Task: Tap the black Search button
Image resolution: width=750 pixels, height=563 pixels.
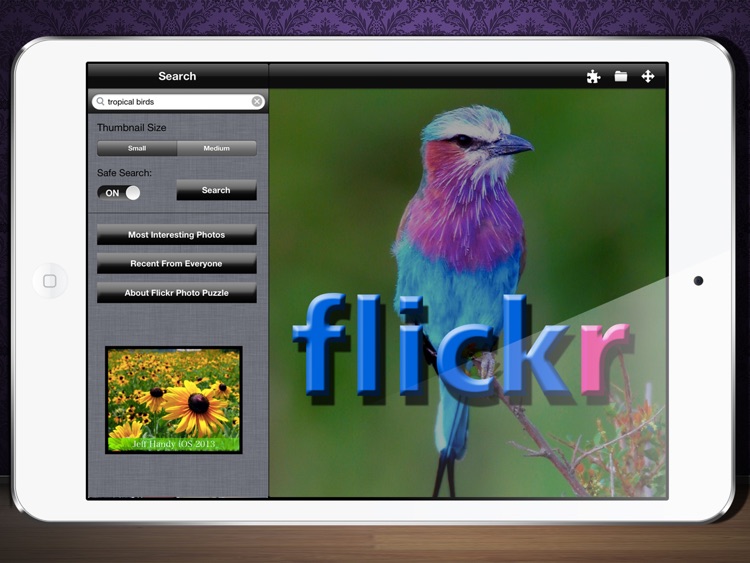Action: pyautogui.click(x=216, y=190)
